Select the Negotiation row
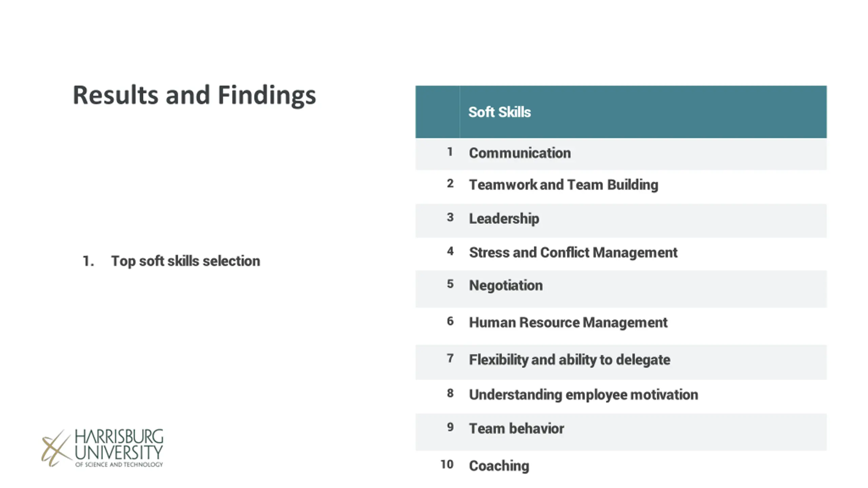 621,289
